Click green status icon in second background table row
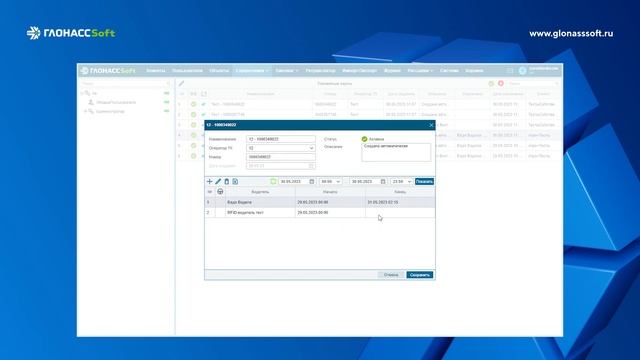Screen dimensions: 640x360 click(193, 115)
